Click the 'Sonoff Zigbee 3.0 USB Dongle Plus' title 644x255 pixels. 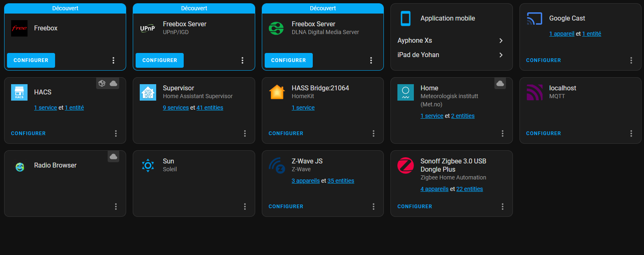click(x=453, y=165)
